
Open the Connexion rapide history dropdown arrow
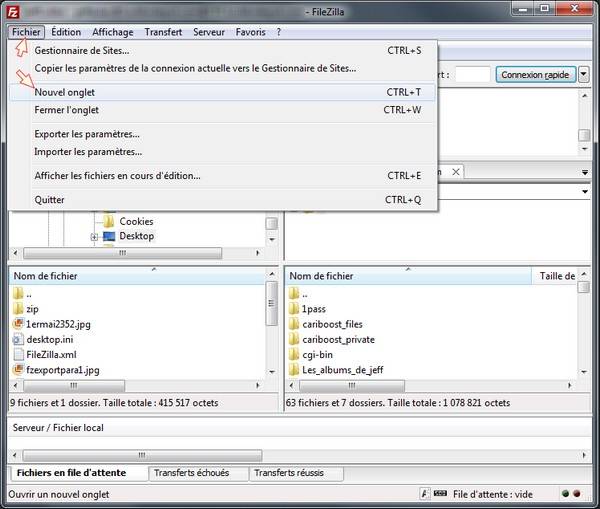pyautogui.click(x=584, y=74)
